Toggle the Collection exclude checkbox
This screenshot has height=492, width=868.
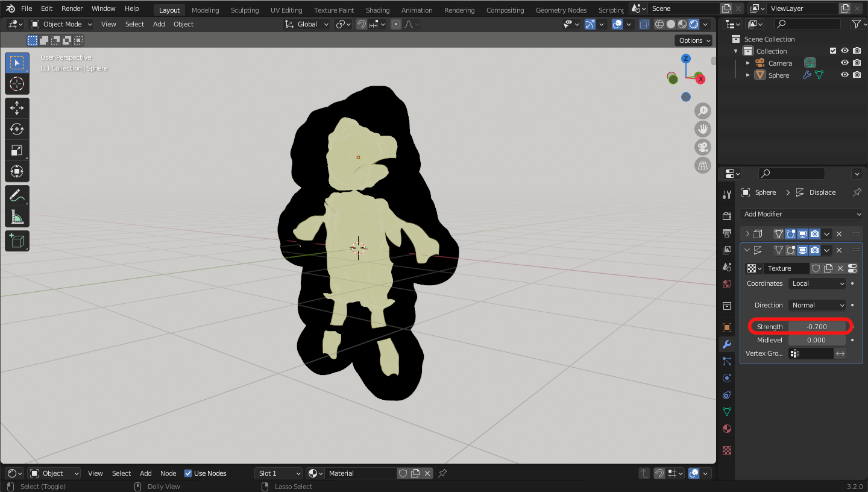click(833, 51)
